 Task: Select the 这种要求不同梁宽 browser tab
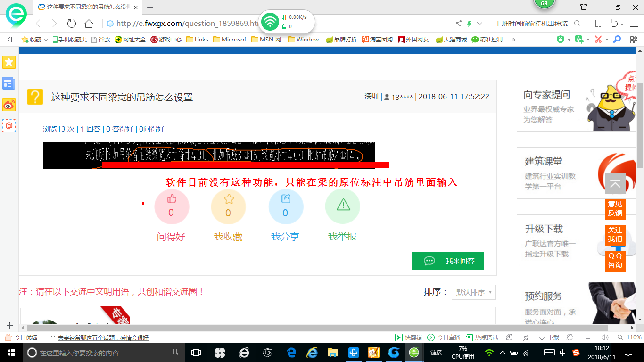tap(87, 7)
